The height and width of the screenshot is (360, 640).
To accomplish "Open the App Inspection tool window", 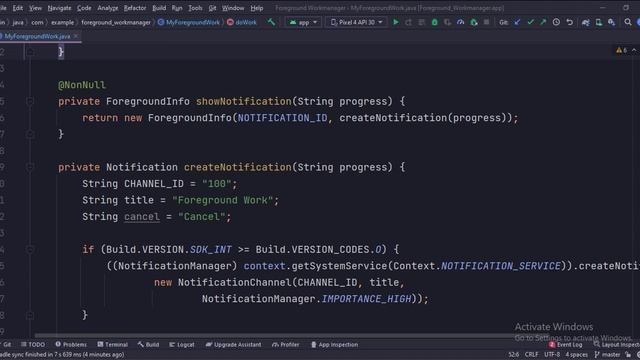I will pyautogui.click(x=334, y=344).
